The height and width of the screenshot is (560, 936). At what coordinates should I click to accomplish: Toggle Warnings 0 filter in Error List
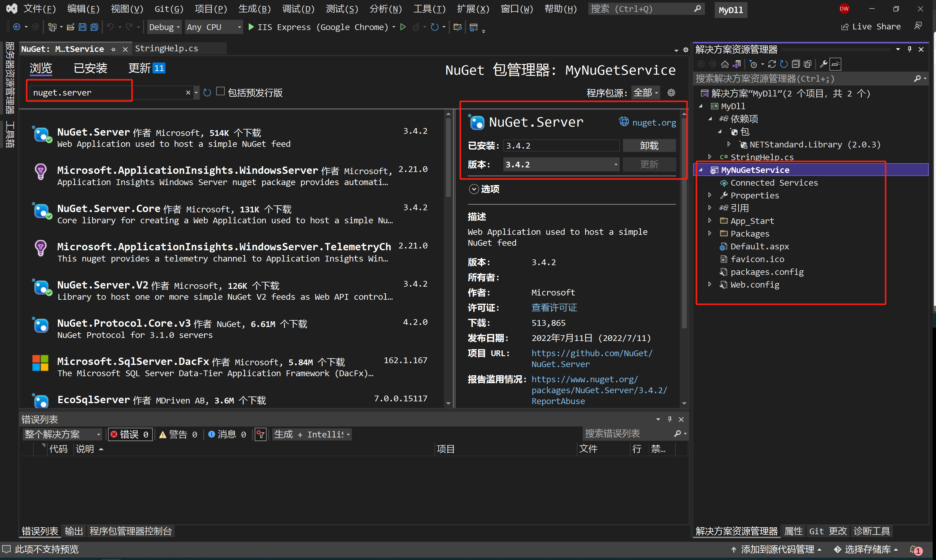pyautogui.click(x=178, y=434)
